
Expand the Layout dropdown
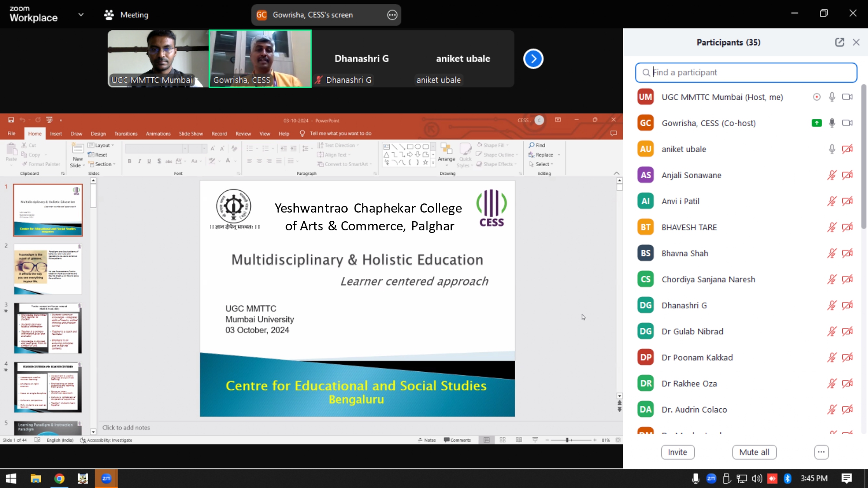[x=101, y=145]
